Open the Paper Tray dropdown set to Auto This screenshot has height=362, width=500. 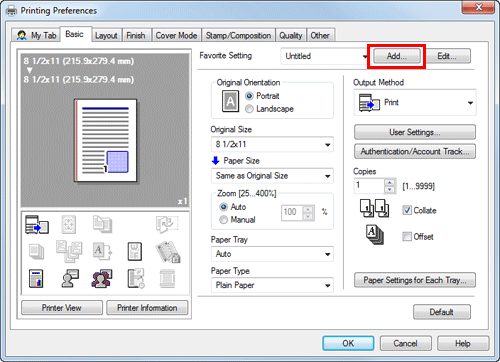pos(272,254)
